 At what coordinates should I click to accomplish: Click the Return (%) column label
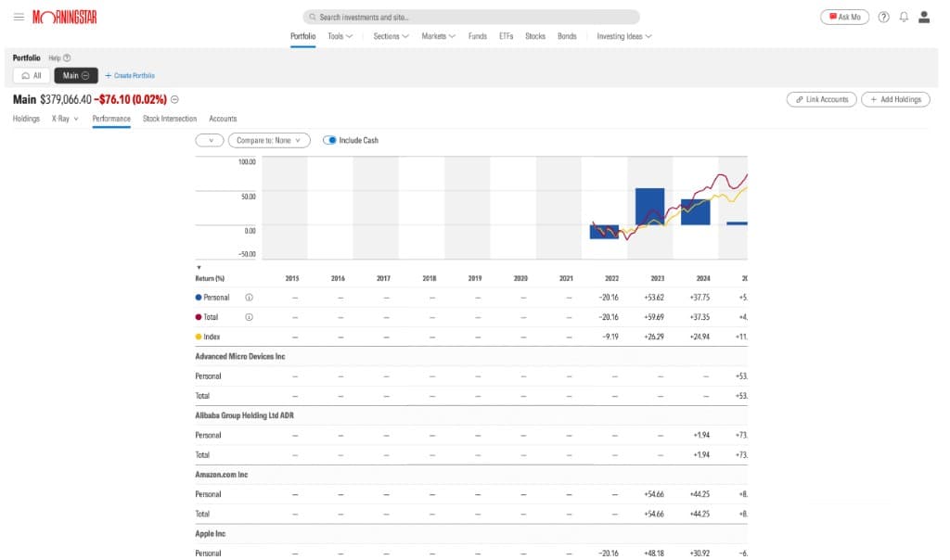point(210,278)
